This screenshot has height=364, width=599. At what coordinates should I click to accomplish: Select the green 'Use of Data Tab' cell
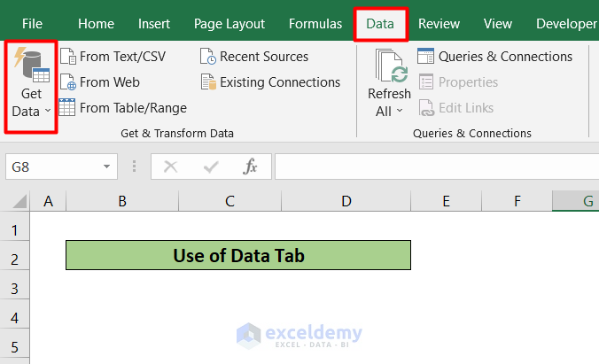pos(238,256)
